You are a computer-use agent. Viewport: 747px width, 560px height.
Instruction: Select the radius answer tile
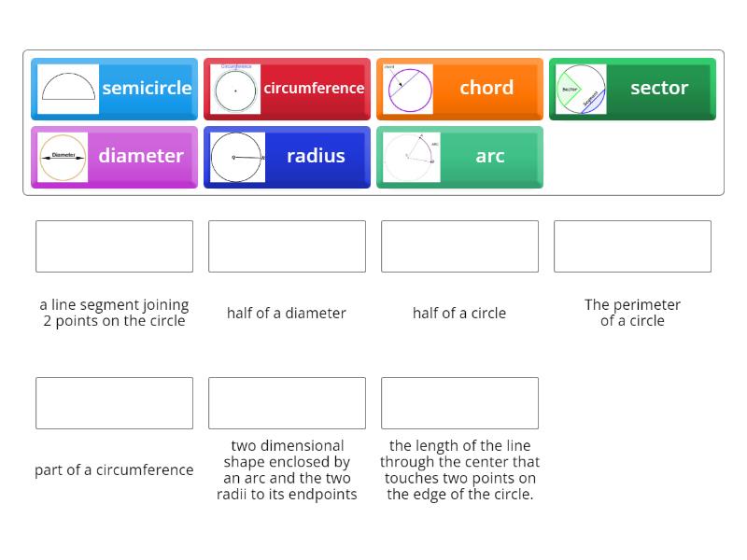click(x=287, y=156)
